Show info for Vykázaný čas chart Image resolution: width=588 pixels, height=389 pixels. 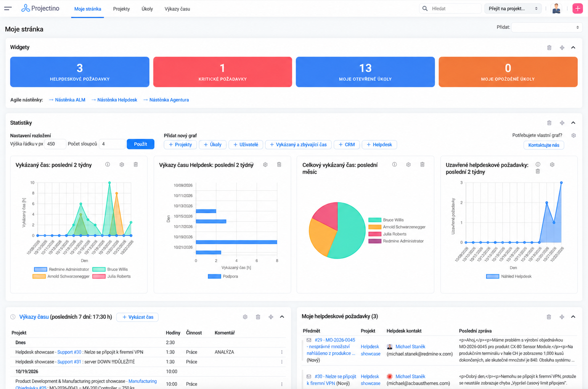(x=108, y=164)
